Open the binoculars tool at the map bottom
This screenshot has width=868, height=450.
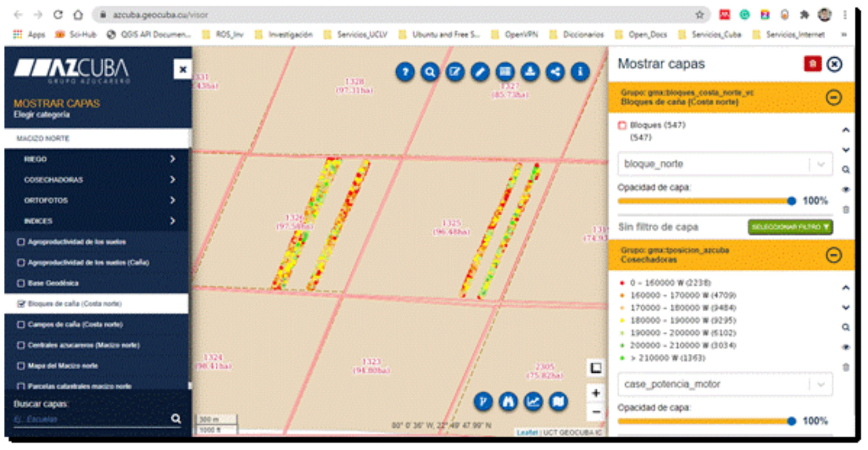(x=508, y=402)
